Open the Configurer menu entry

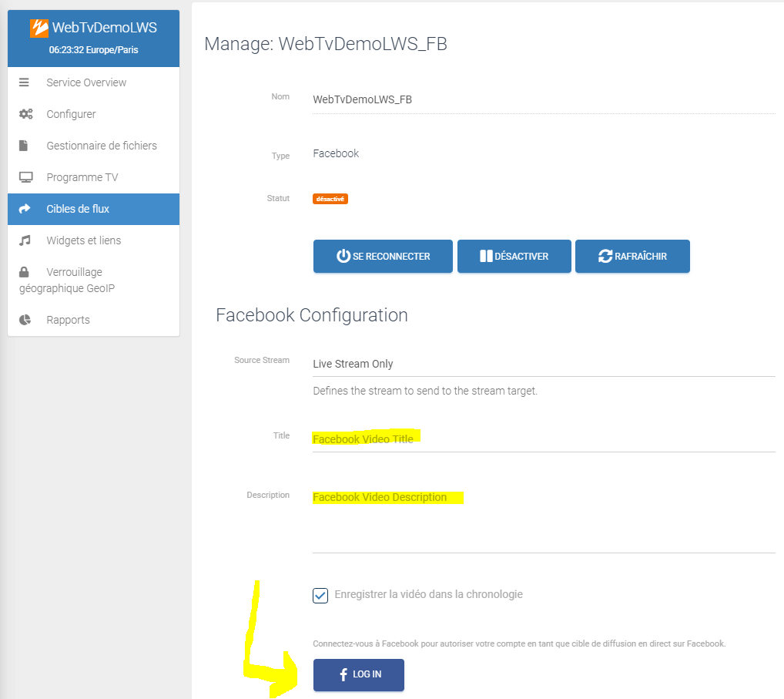[x=93, y=114]
